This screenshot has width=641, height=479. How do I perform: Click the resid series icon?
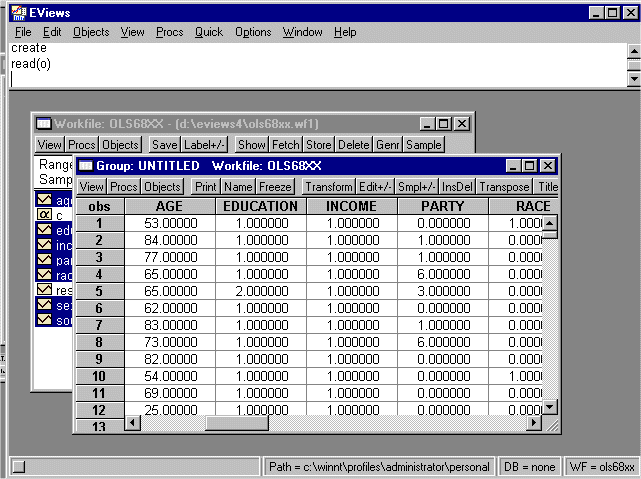(44, 290)
